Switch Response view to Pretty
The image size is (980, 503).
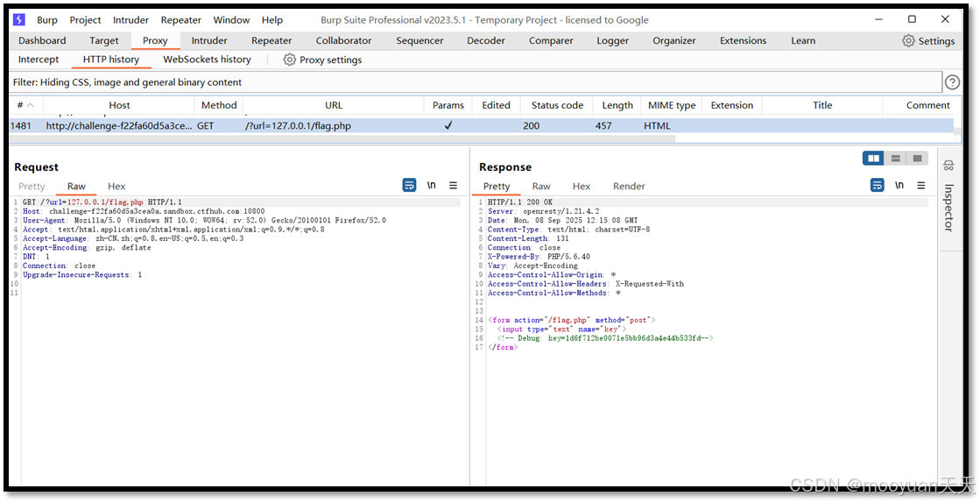(497, 187)
